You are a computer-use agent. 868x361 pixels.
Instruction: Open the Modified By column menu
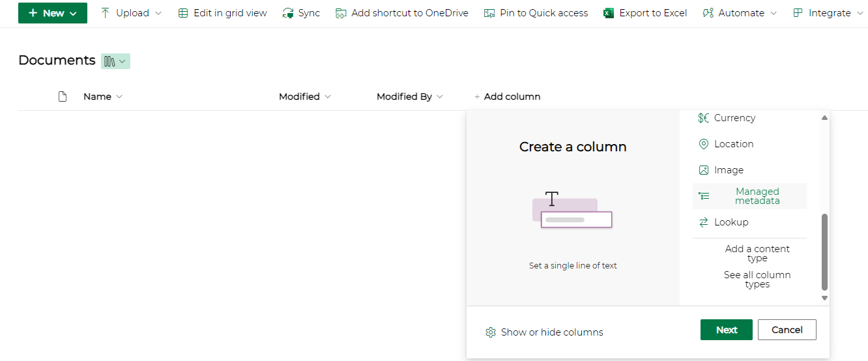409,96
